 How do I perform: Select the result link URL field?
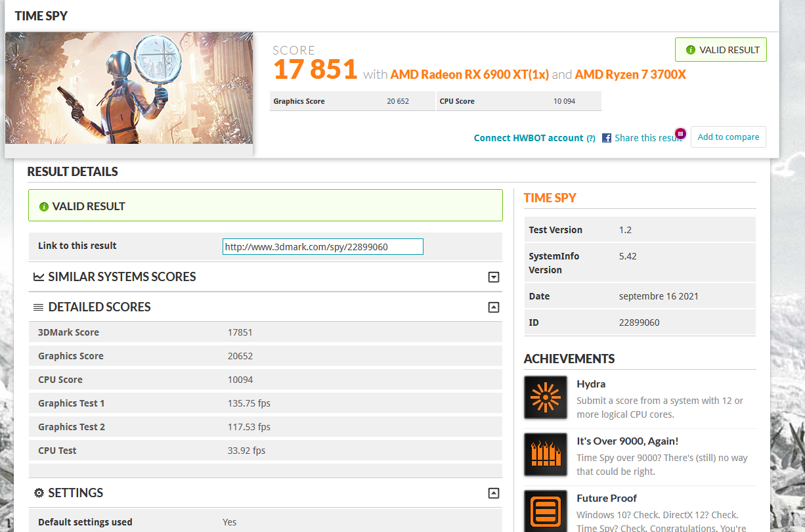point(323,247)
